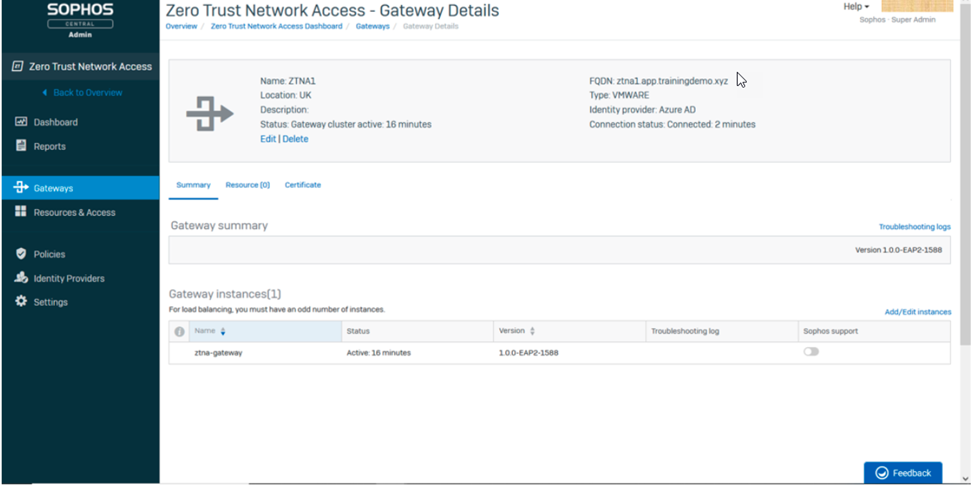Open the Help dropdown menu

coord(856,7)
